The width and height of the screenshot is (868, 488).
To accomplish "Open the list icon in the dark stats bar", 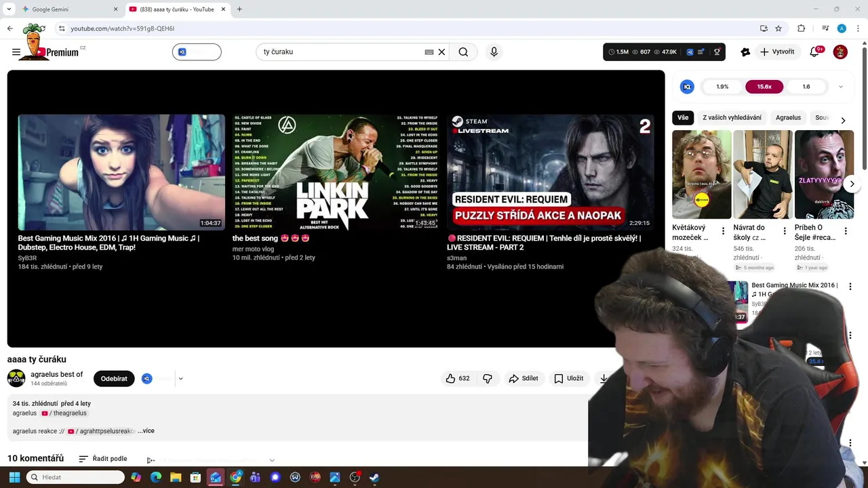I will (701, 52).
